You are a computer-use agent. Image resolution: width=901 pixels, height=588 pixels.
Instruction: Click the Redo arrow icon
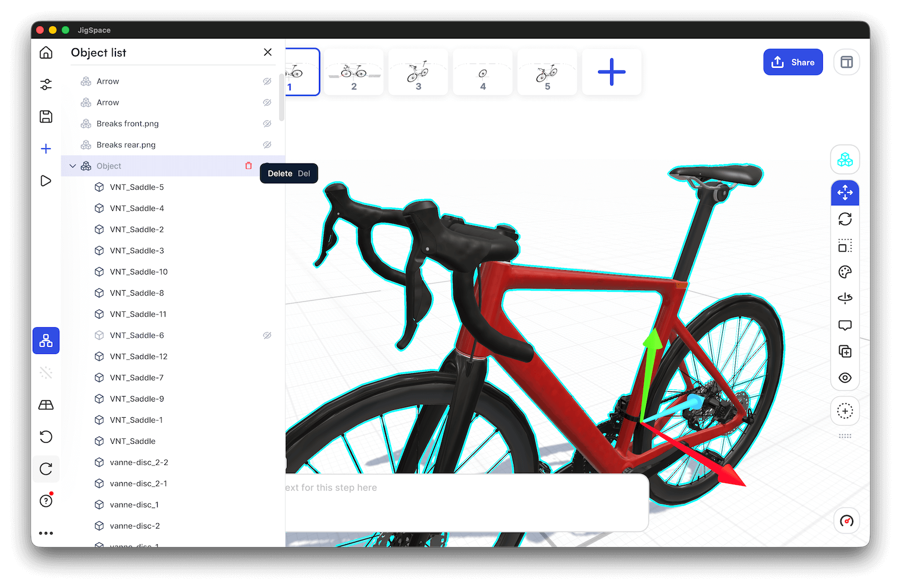click(46, 469)
